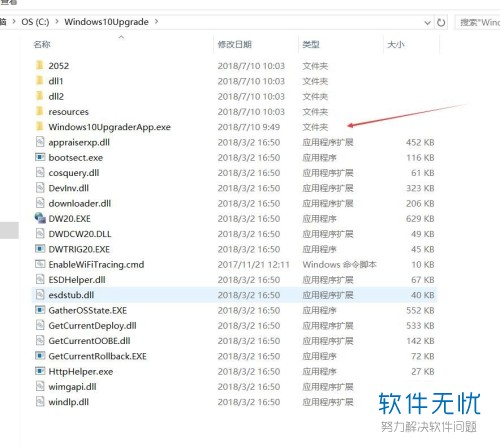500x447 pixels.
Task: Select the file name HttpHelper.exe
Action: tap(81, 372)
